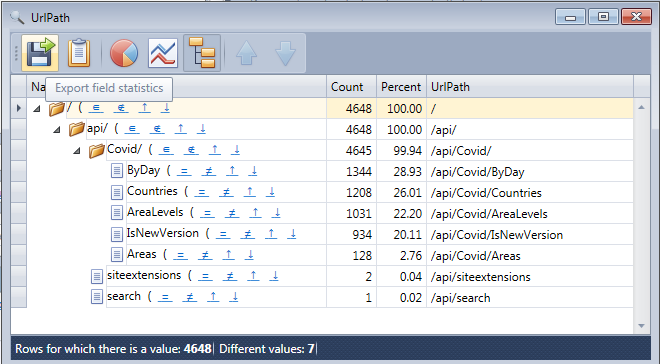Collapse the api/ folder node
660x364 pixels.
click(x=57, y=130)
